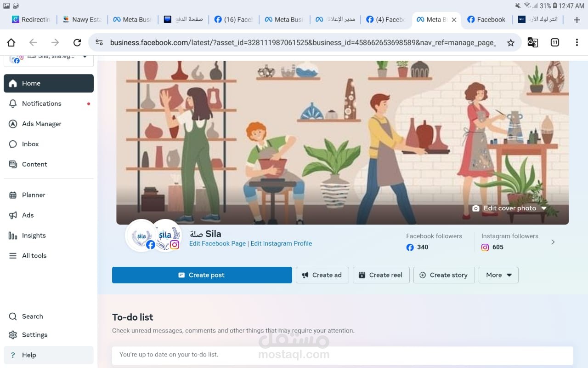The image size is (588, 368).
Task: Click the Sila Facebook profile picture
Action: [x=141, y=236]
